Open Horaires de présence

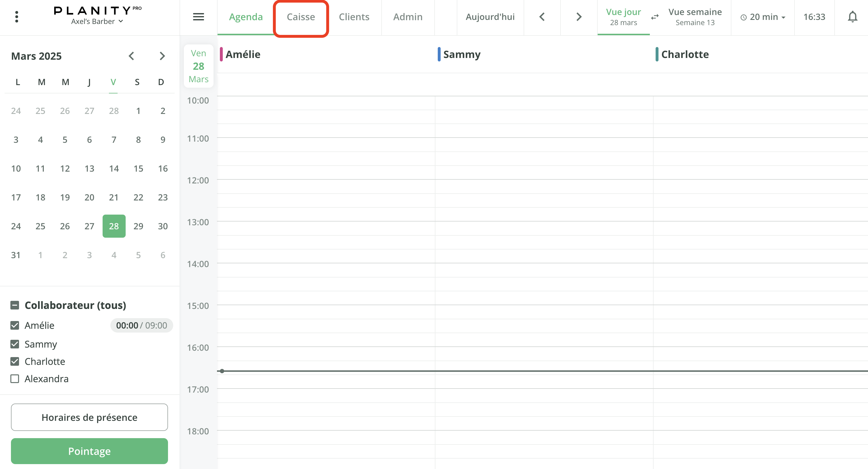pos(89,417)
